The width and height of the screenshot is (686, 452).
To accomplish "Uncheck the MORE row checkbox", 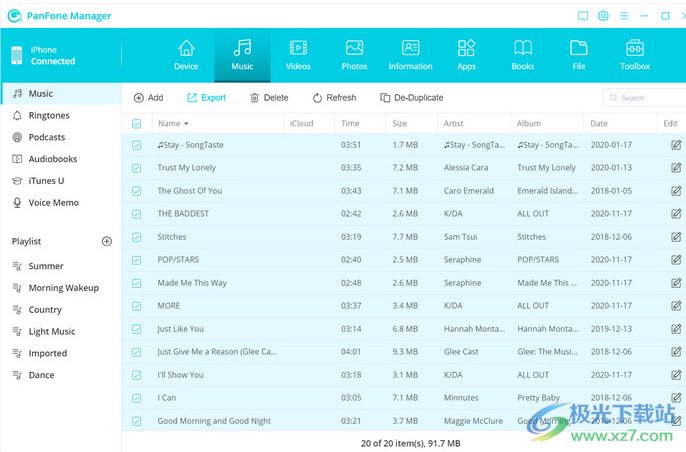I will 136,306.
